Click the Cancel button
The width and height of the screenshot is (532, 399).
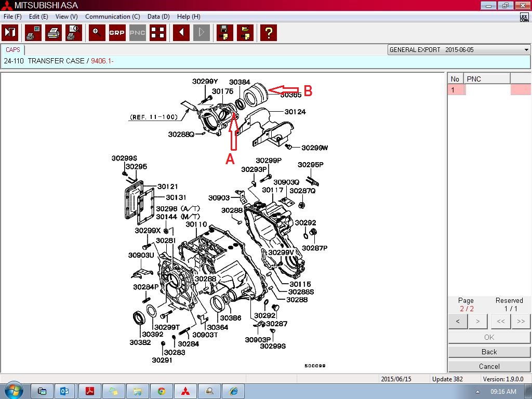489,366
